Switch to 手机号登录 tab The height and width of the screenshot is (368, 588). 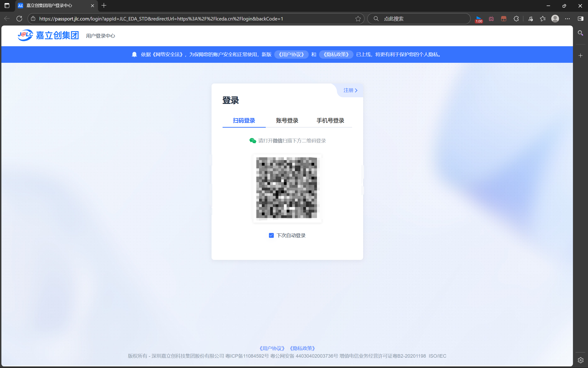click(x=331, y=121)
